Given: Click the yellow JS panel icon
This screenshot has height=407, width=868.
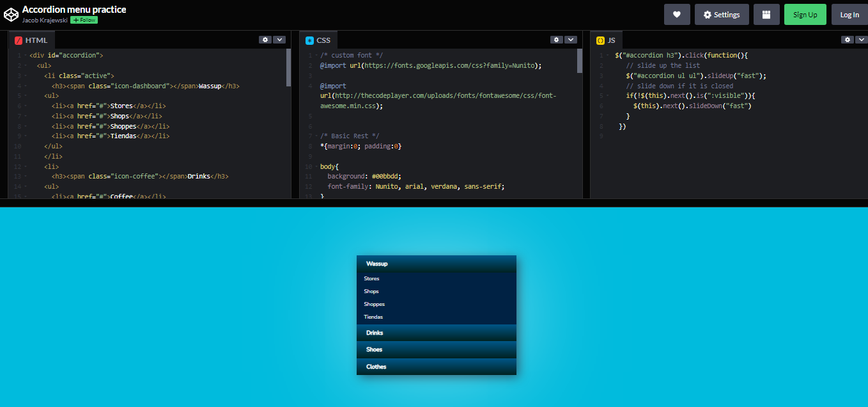Looking at the screenshot, I should click(x=601, y=40).
